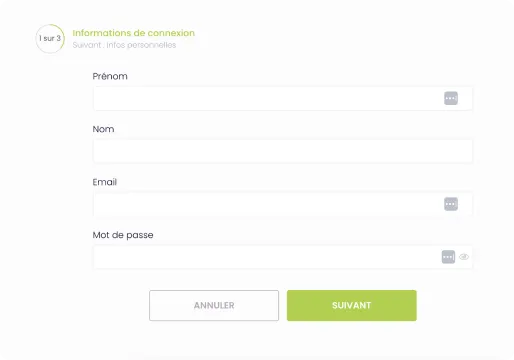
Task: Select the Mot de passe input field
Action: pos(283,257)
